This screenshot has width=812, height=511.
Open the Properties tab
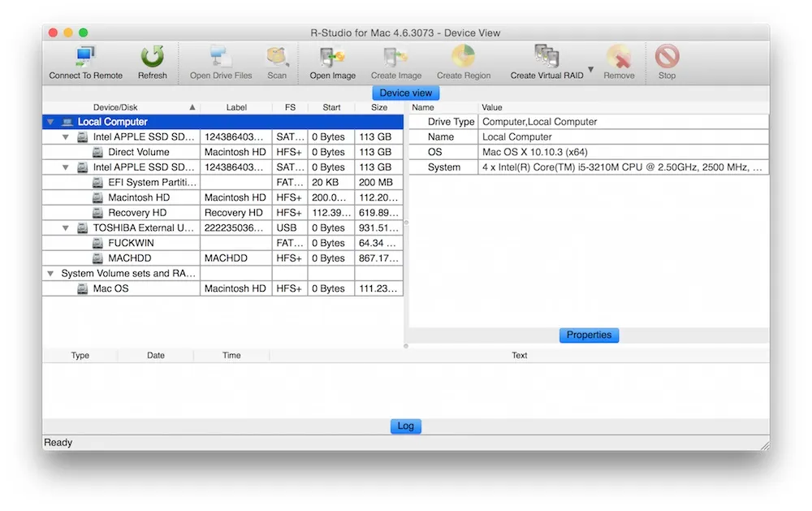[589, 335]
